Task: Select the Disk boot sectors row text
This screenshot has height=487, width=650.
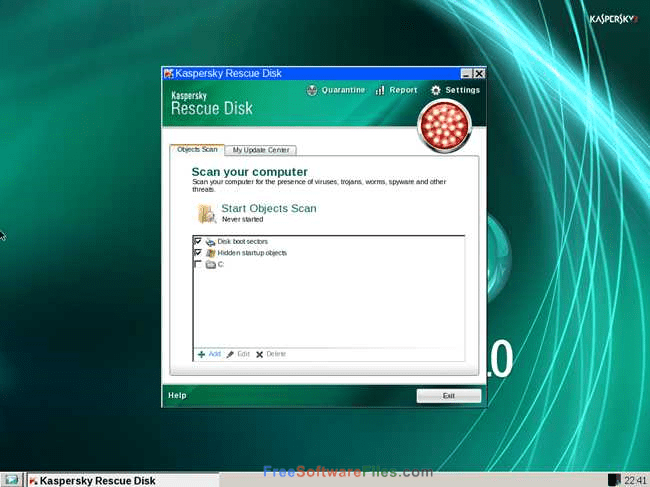Action: click(243, 241)
